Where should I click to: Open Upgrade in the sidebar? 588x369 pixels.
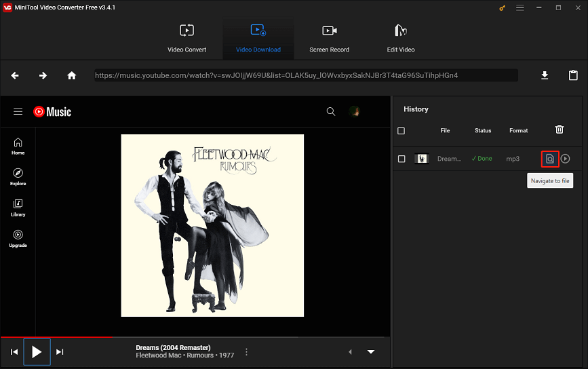click(18, 239)
